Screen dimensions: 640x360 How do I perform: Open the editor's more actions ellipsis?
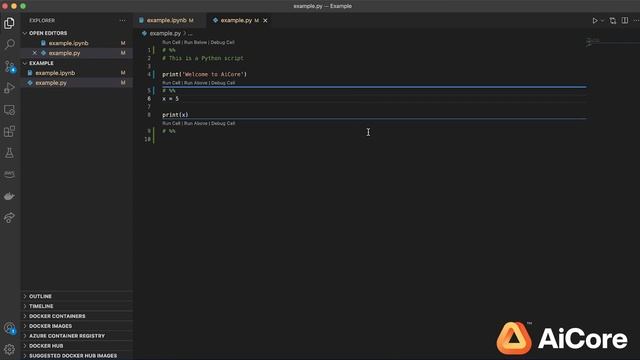pos(636,20)
